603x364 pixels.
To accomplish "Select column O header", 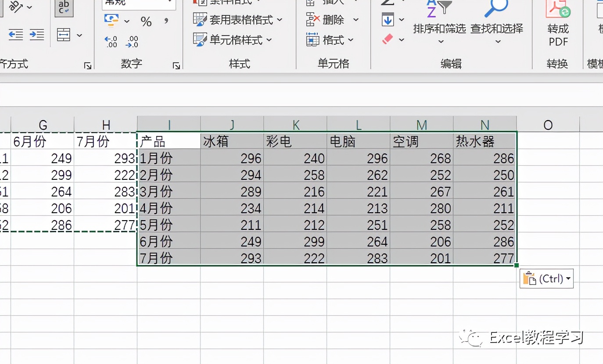I will tap(548, 125).
